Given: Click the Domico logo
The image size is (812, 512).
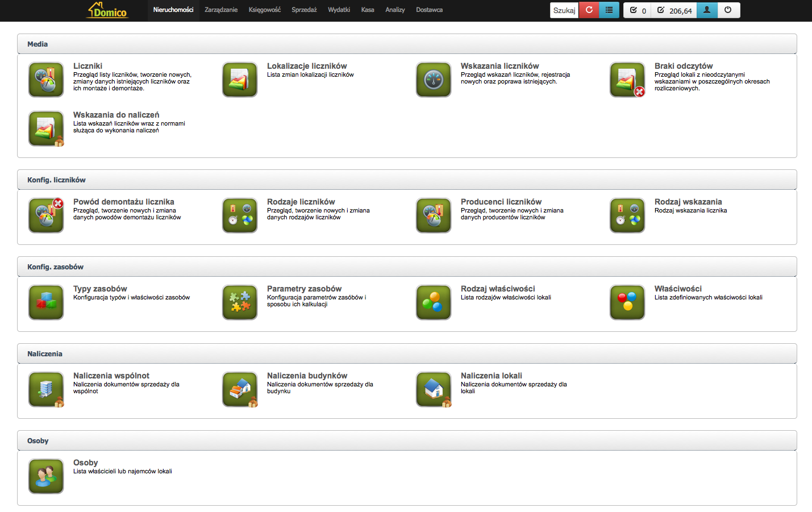Looking at the screenshot, I should coord(107,10).
